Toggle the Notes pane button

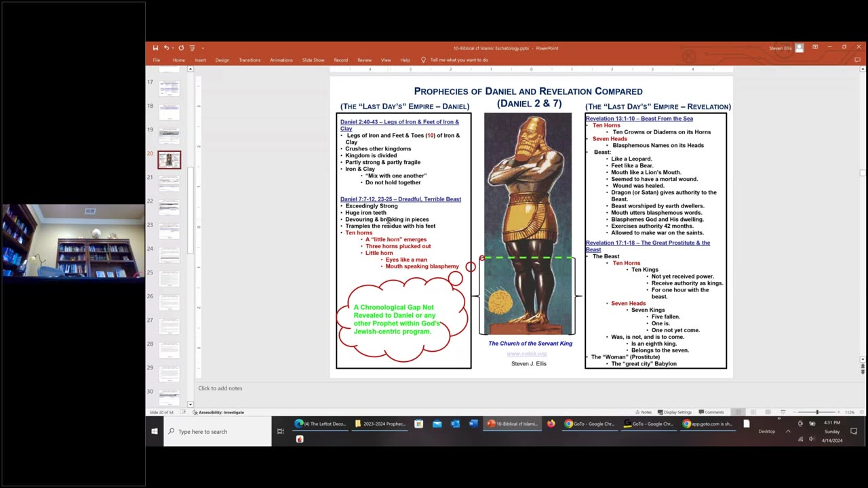pyautogui.click(x=644, y=412)
